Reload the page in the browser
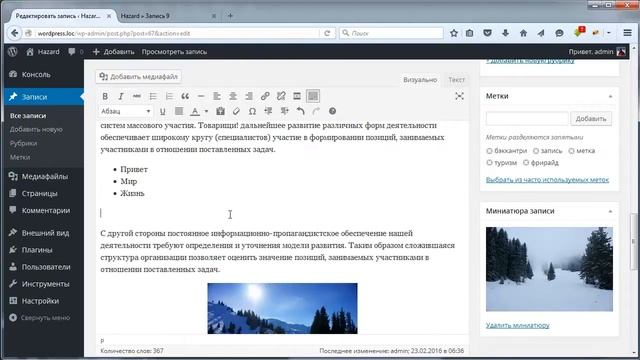Screen dimensions: 640x360 327,33
